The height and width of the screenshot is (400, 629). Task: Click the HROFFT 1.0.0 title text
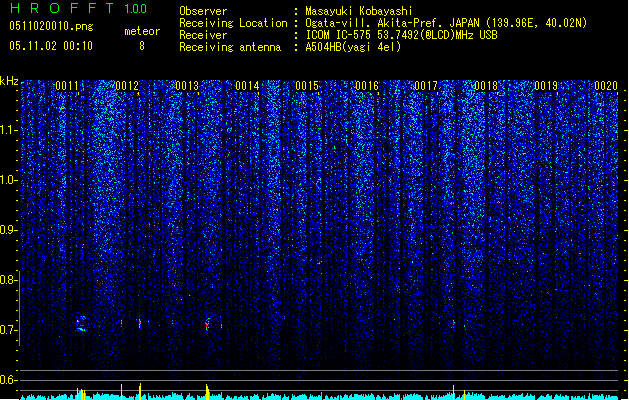pyautogui.click(x=79, y=8)
